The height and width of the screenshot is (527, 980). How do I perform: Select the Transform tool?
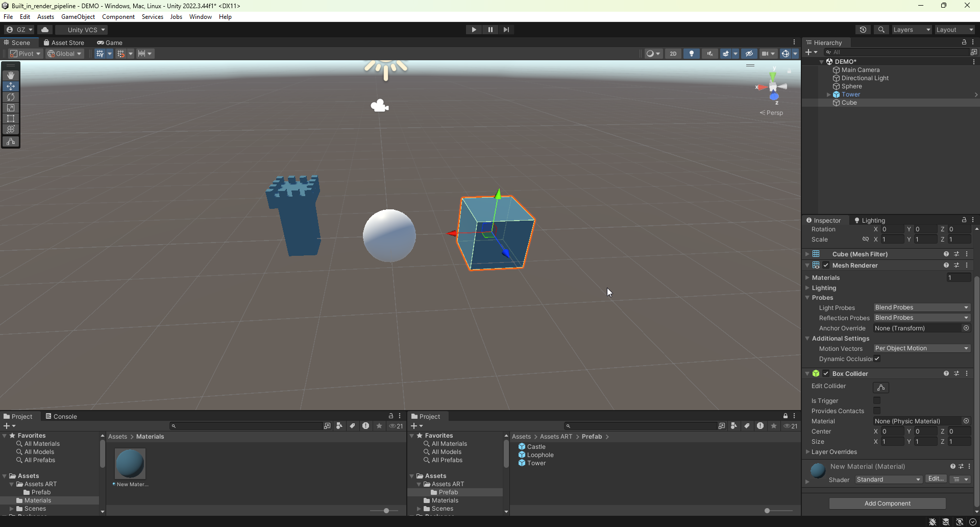[11, 129]
